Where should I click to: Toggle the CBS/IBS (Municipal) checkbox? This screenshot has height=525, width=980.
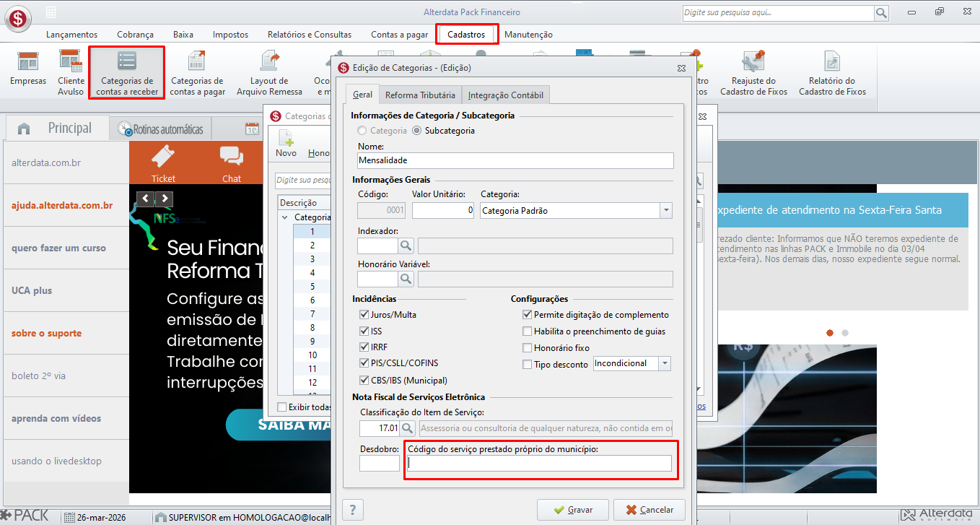[x=364, y=381]
